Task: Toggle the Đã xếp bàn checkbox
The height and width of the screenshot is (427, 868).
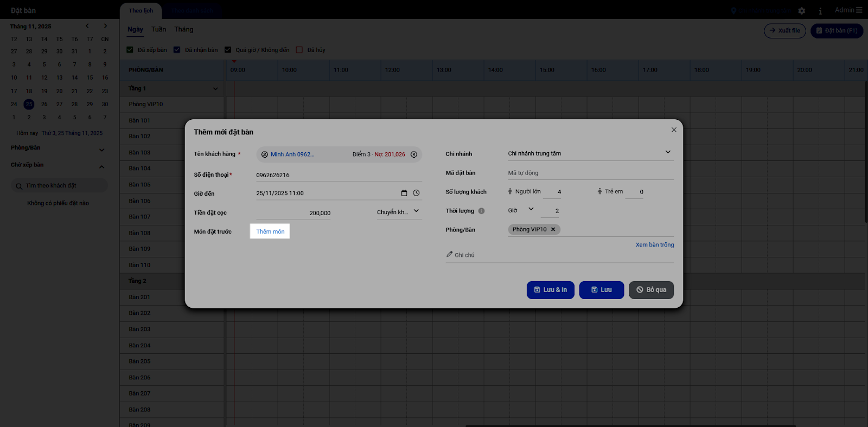Action: tap(130, 50)
